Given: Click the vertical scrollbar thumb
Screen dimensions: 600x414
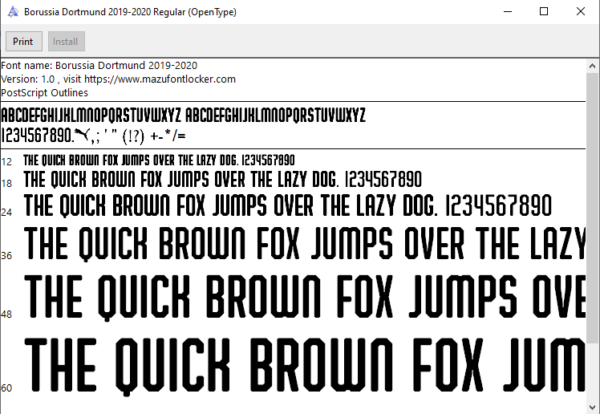Looking at the screenshot, I should tap(592, 207).
